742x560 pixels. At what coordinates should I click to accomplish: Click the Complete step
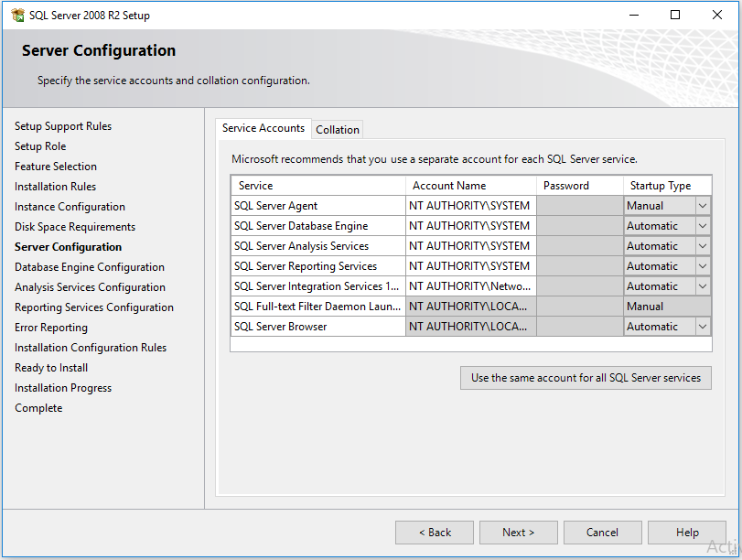pos(38,408)
